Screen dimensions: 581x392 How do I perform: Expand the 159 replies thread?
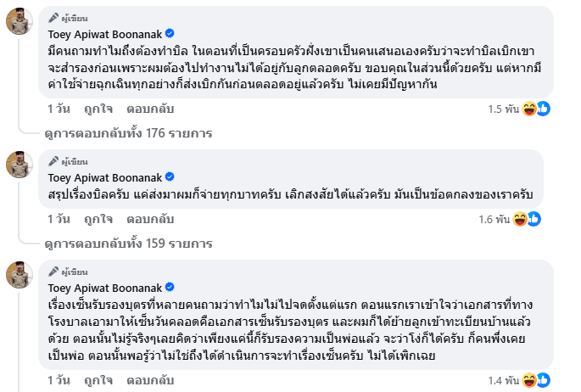click(x=127, y=244)
